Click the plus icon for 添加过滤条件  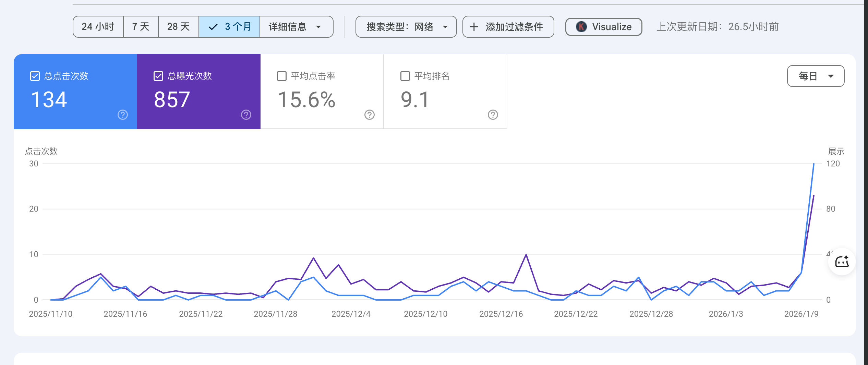474,27
